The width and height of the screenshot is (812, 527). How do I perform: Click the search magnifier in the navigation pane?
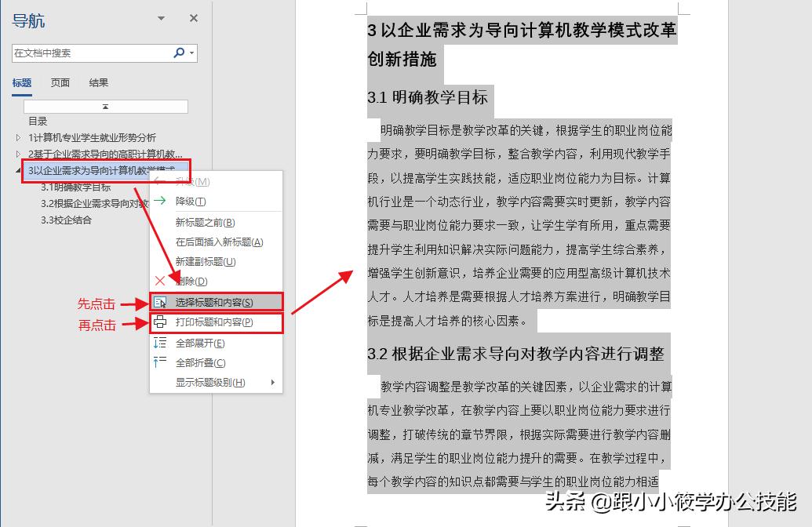pyautogui.click(x=180, y=53)
